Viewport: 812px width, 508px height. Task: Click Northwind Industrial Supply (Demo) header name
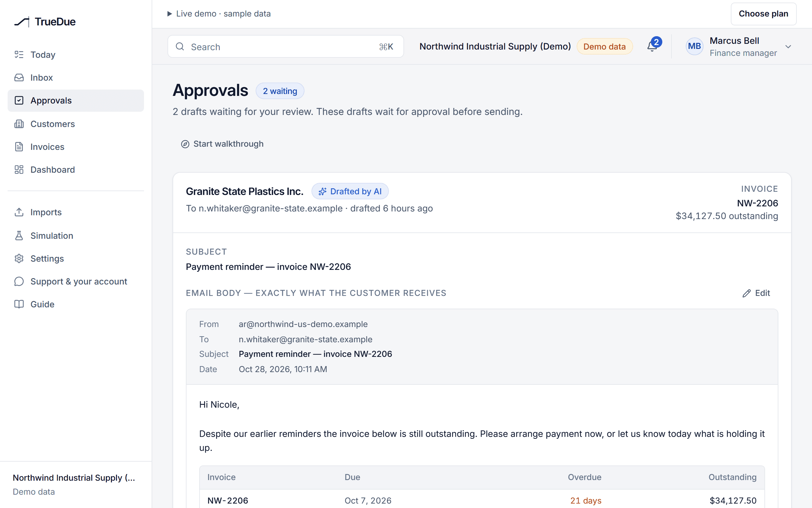495,46
